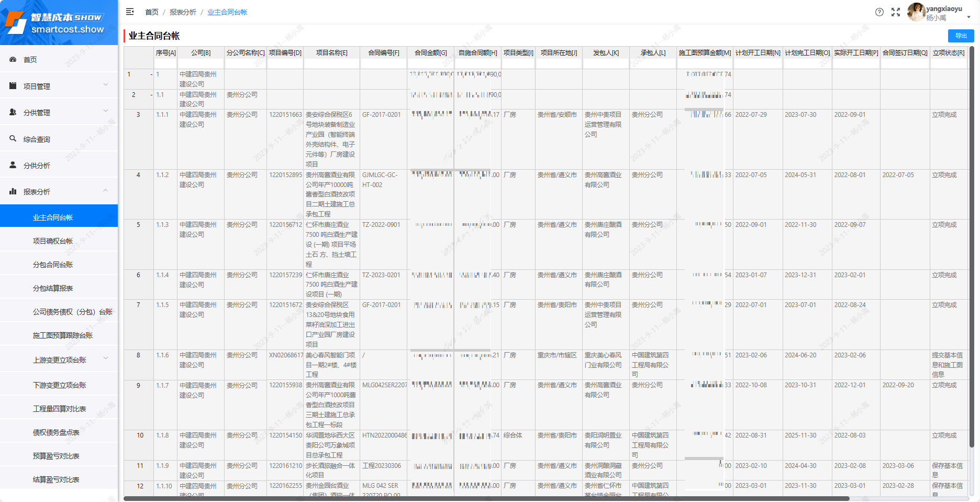Screen dimensions: 980x502
Task: Open 分包合同台账 in the sidebar
Action: 53,265
